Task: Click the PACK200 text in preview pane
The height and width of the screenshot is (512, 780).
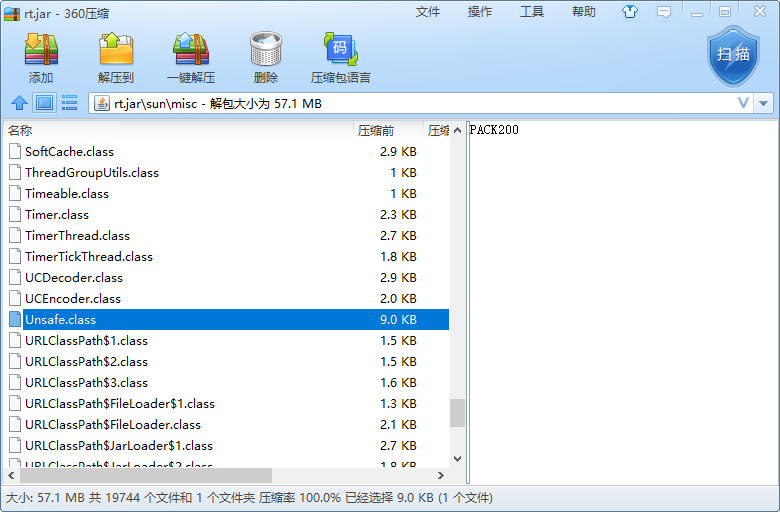Action: (494, 130)
